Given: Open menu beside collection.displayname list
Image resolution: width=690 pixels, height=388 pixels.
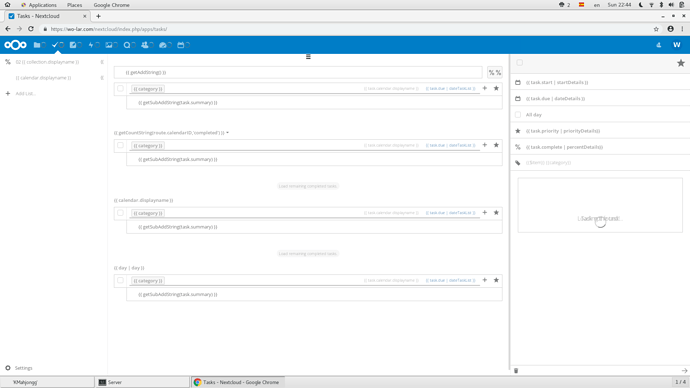Looking at the screenshot, I should pos(102,62).
